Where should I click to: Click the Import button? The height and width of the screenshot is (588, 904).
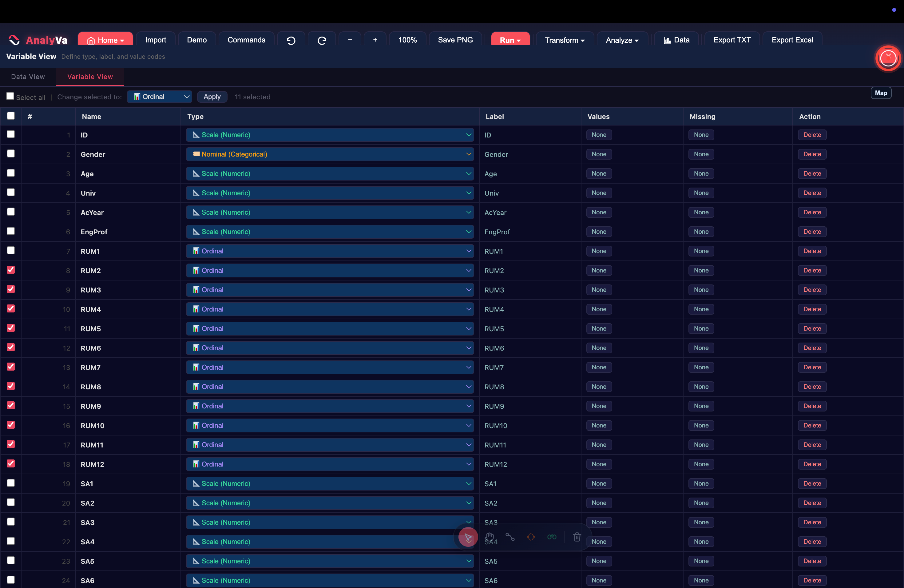tap(156, 40)
